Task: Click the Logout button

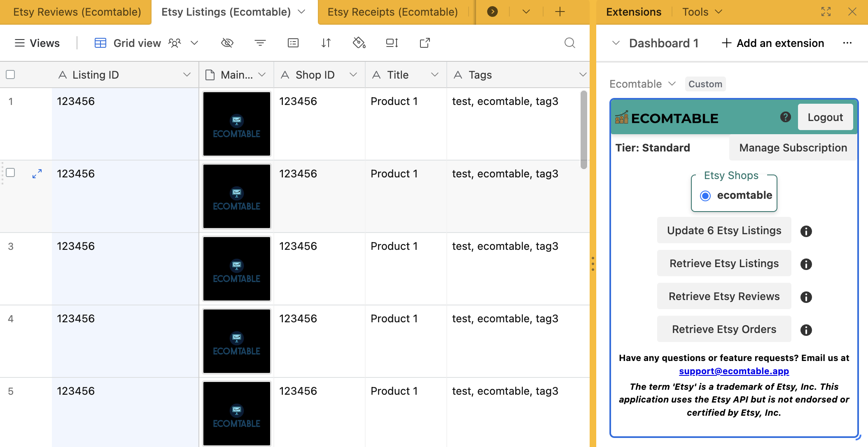Action: pos(825,117)
